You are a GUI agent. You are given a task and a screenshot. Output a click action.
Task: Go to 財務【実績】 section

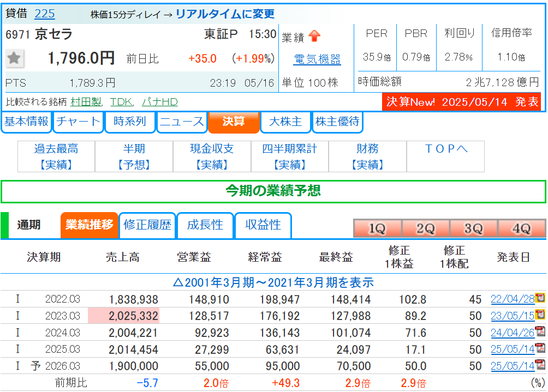point(368,156)
